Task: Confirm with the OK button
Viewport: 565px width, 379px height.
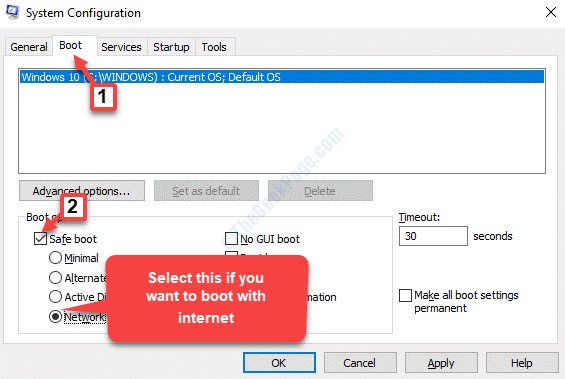Action: coord(279,362)
